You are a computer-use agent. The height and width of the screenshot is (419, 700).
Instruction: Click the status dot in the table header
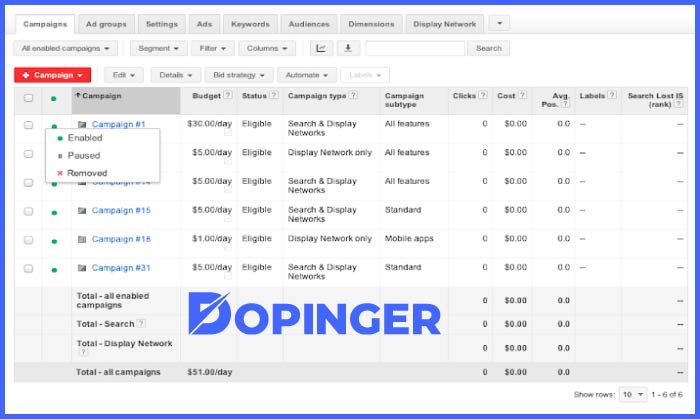54,99
